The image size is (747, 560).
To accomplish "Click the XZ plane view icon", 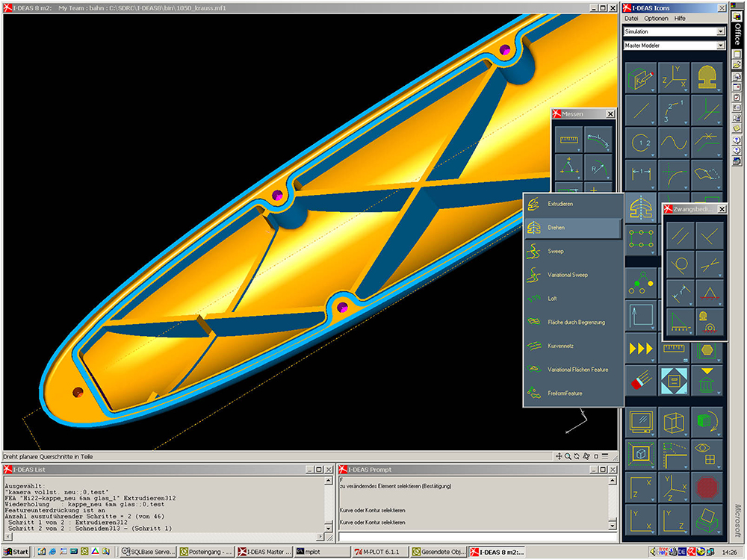I will (x=641, y=487).
